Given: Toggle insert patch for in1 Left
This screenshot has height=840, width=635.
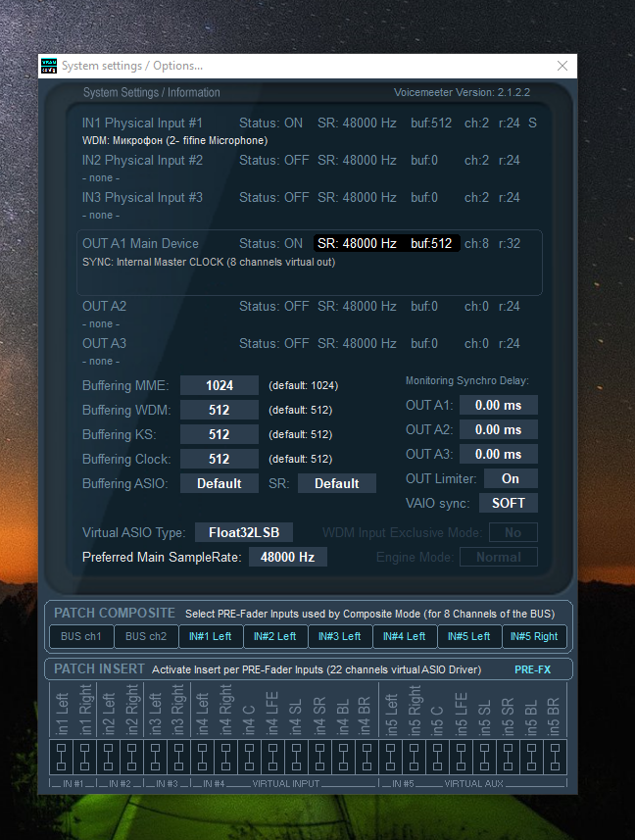Looking at the screenshot, I should coord(61,757).
